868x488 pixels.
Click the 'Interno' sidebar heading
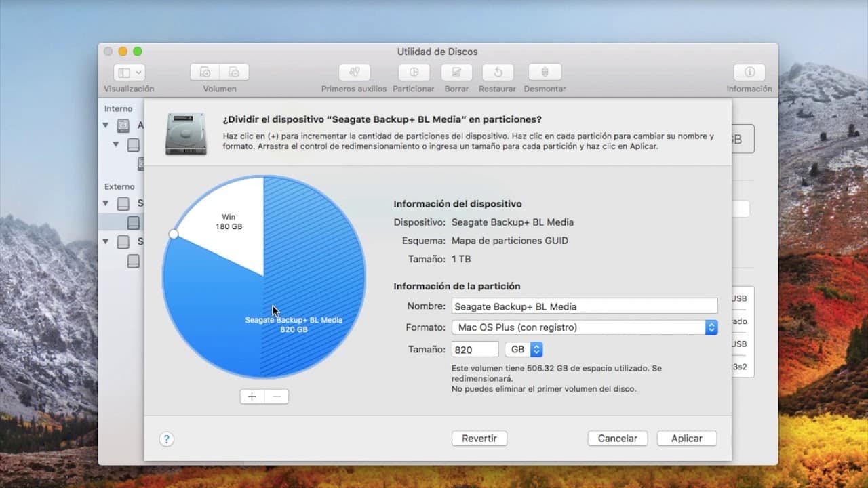[119, 109]
